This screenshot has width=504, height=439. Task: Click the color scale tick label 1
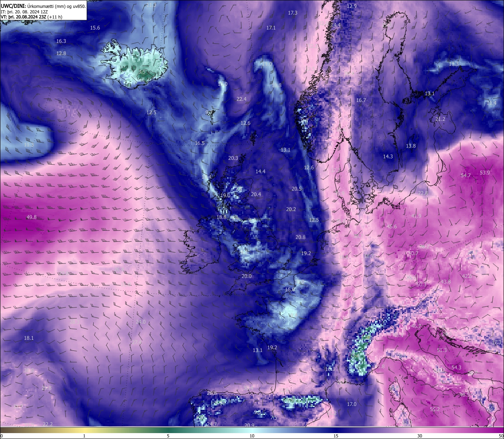click(84, 436)
